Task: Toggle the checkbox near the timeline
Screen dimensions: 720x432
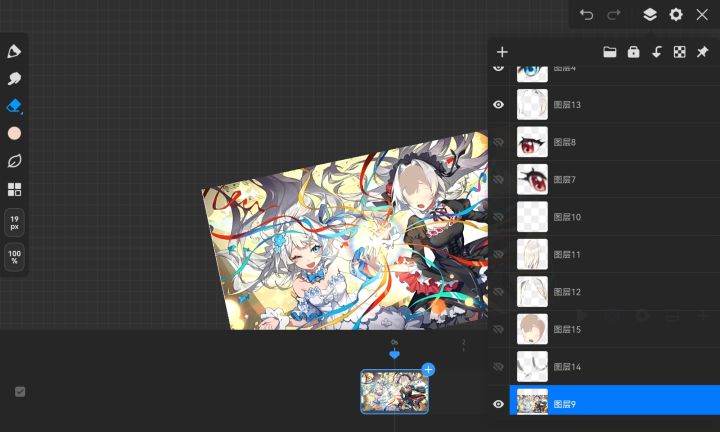Action: click(20, 392)
